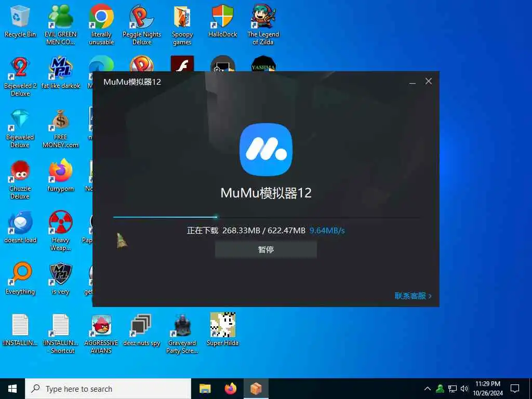Click the MuMu模拟器12 window title text

pyautogui.click(x=132, y=82)
